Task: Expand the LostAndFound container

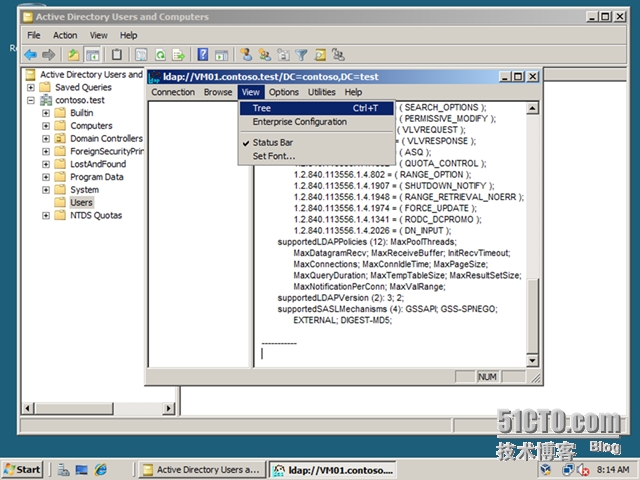Action: [46, 164]
